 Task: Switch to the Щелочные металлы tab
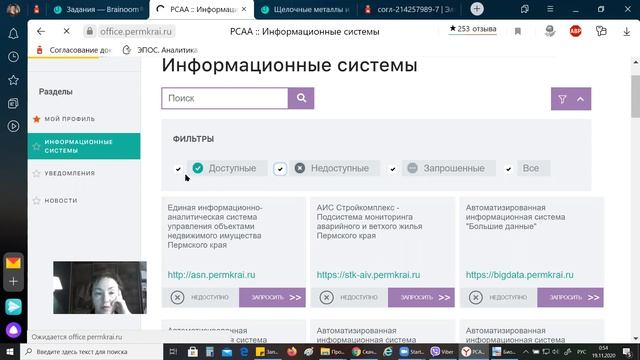coord(305,9)
